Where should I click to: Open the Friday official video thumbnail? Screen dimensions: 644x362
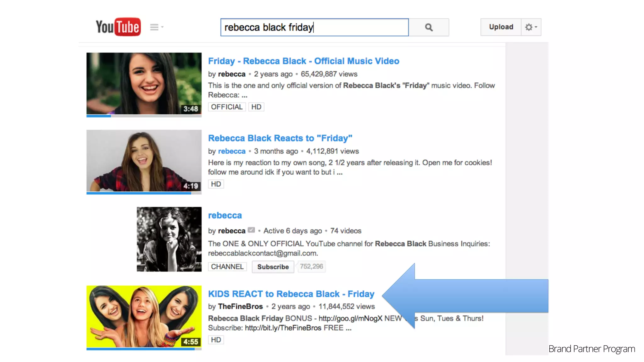[x=144, y=84]
